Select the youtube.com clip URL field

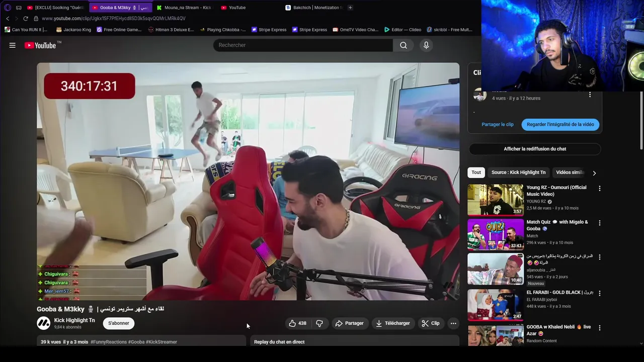tap(114, 19)
